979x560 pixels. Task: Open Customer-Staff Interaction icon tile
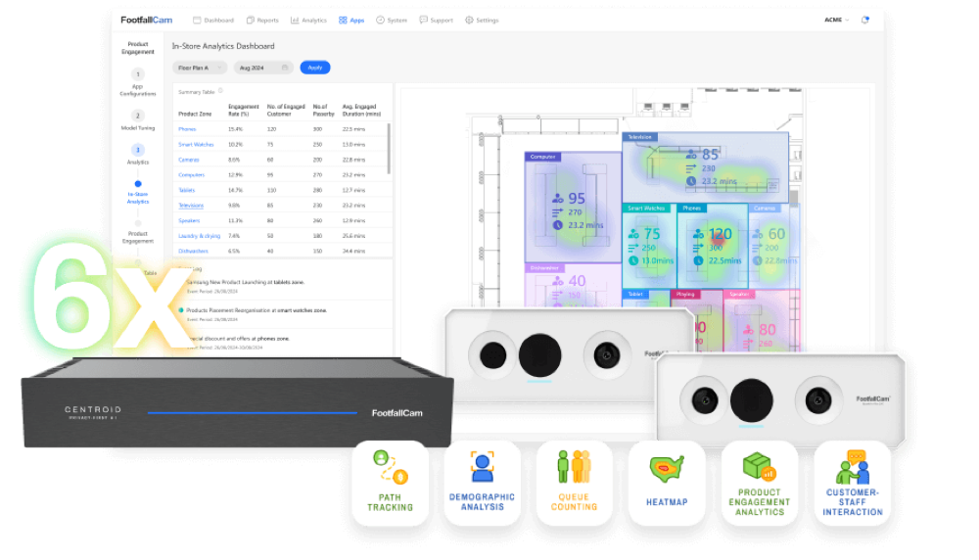tap(853, 483)
